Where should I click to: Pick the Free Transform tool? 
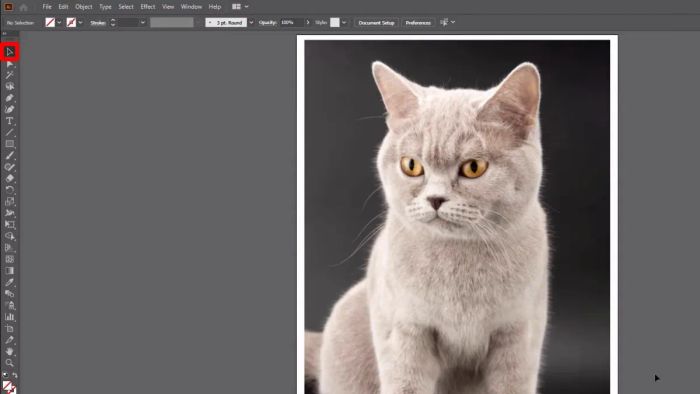point(9,225)
